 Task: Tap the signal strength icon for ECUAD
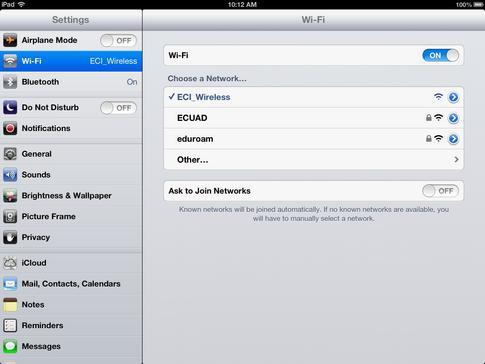[438, 118]
